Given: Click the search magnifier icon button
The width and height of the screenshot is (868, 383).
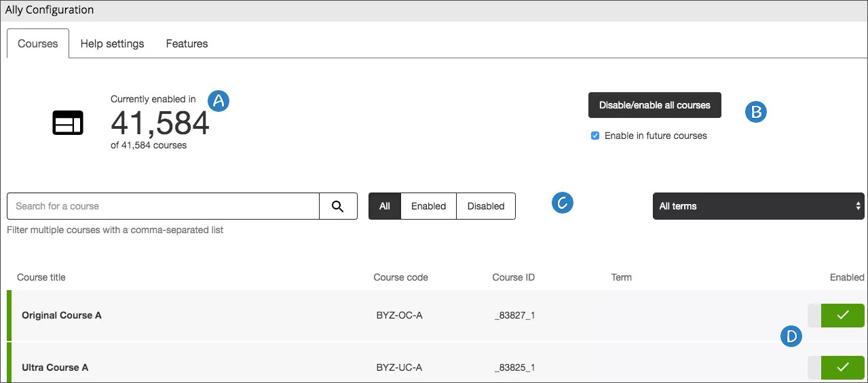Looking at the screenshot, I should click(x=338, y=206).
